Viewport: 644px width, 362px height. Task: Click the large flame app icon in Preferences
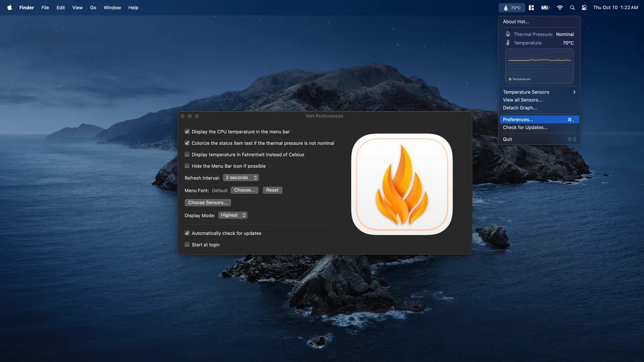pos(402,184)
